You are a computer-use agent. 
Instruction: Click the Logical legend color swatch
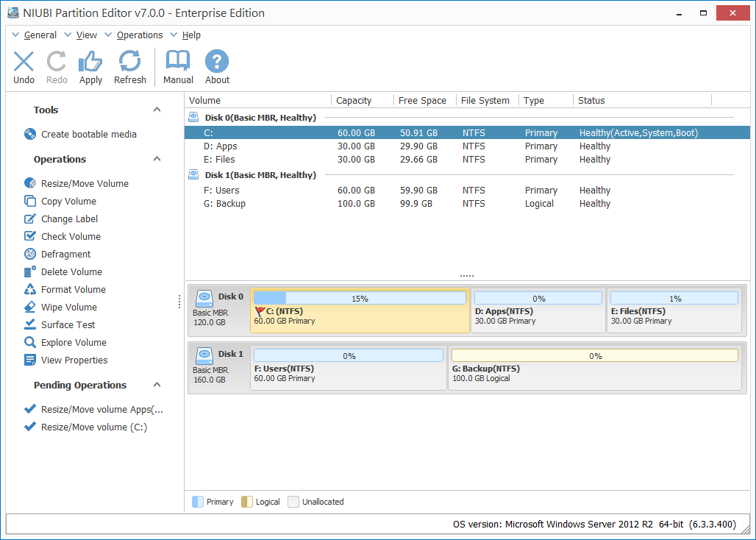[x=247, y=502]
